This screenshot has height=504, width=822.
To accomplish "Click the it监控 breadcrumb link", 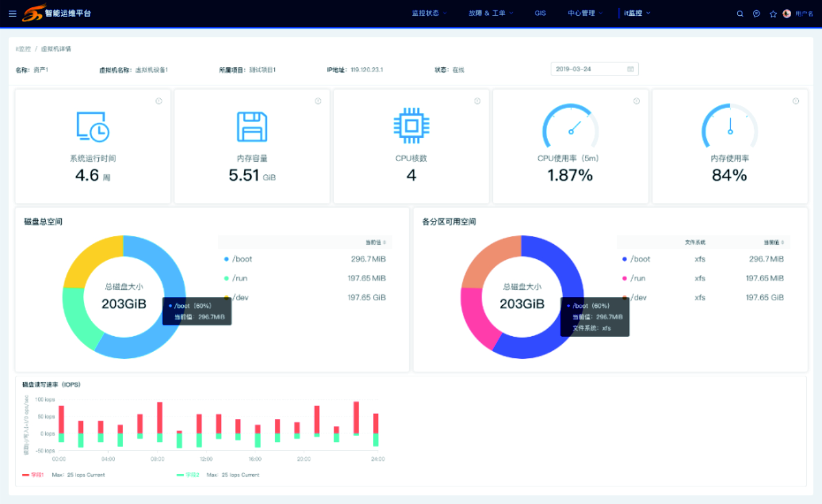I will (23, 49).
